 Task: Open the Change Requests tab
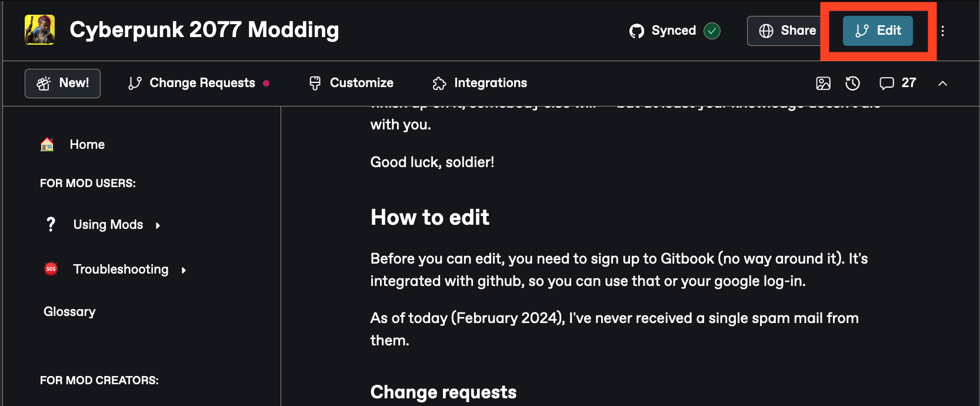point(198,83)
